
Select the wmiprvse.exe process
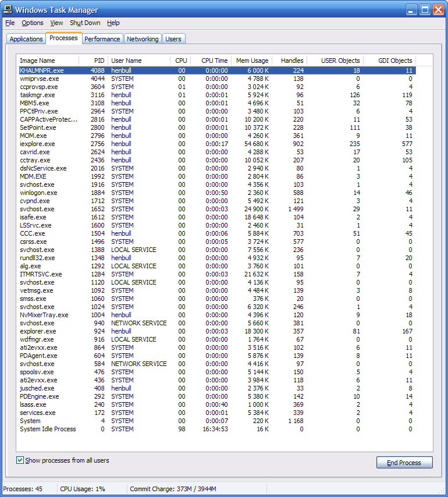pos(217,79)
